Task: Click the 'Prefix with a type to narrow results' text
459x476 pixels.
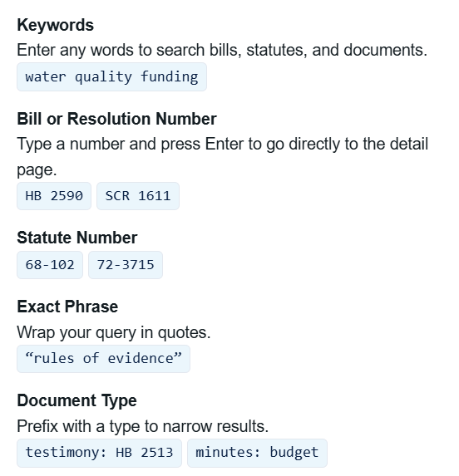Action: click(143, 426)
